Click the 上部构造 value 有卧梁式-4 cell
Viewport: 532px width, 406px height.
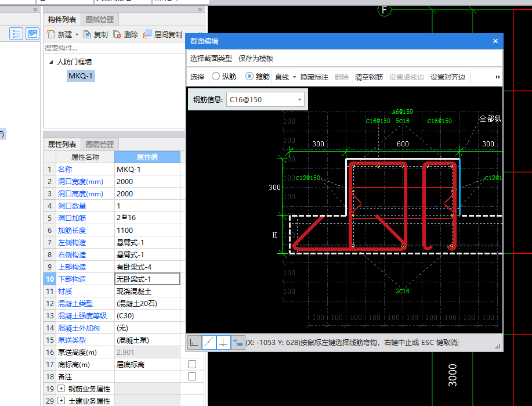click(x=147, y=267)
